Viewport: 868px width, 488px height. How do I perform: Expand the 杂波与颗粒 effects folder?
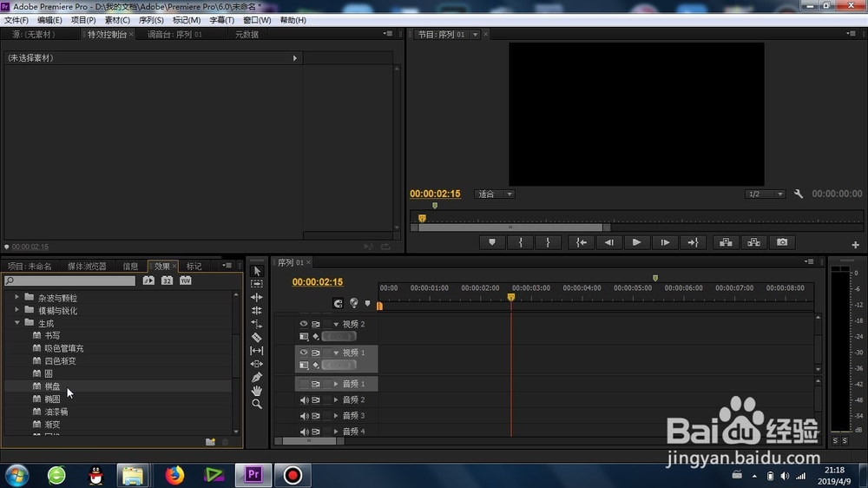[x=16, y=298]
